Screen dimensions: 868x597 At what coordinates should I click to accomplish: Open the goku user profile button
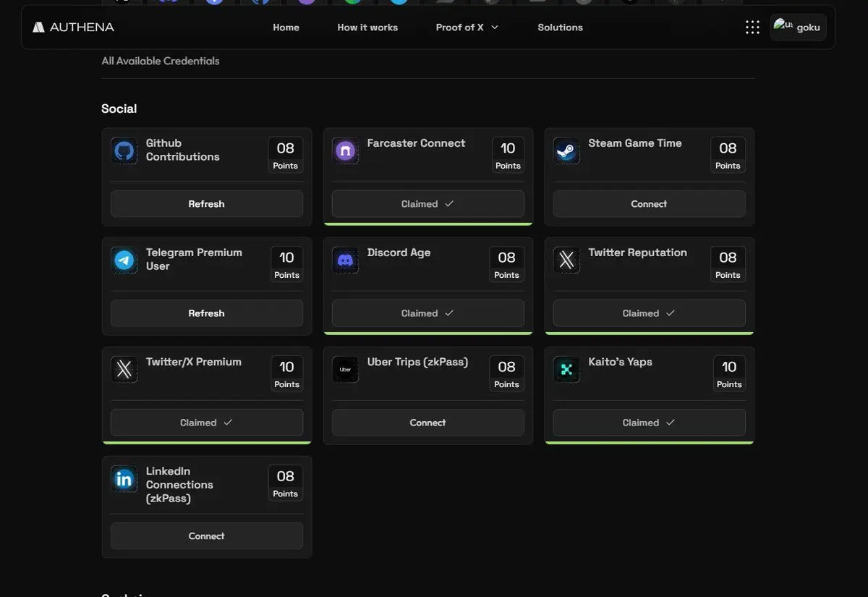799,27
